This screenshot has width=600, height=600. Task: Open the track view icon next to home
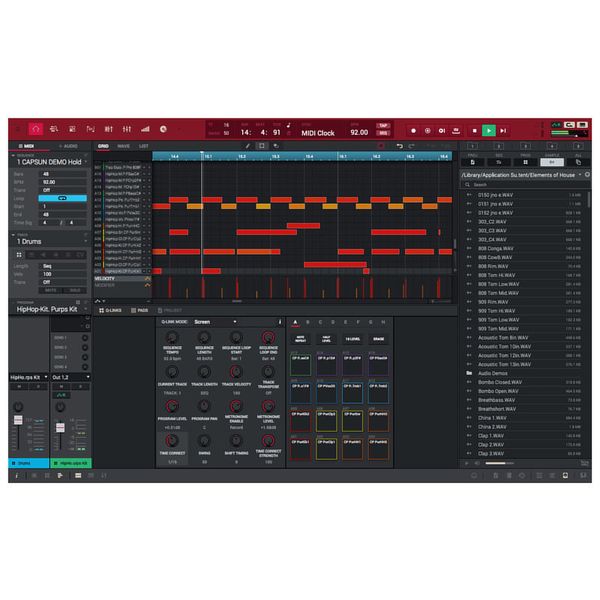54,129
